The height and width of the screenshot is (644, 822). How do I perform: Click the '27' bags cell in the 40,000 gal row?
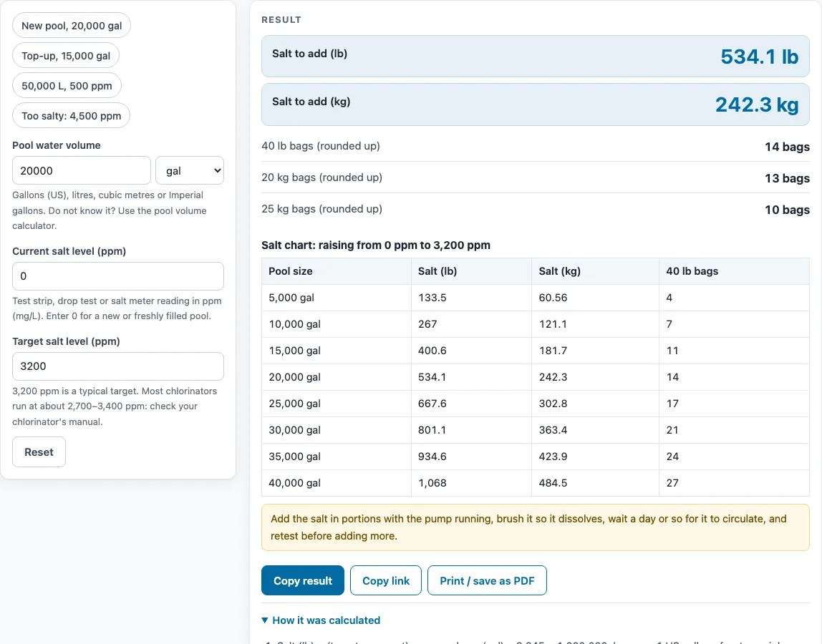[734, 483]
